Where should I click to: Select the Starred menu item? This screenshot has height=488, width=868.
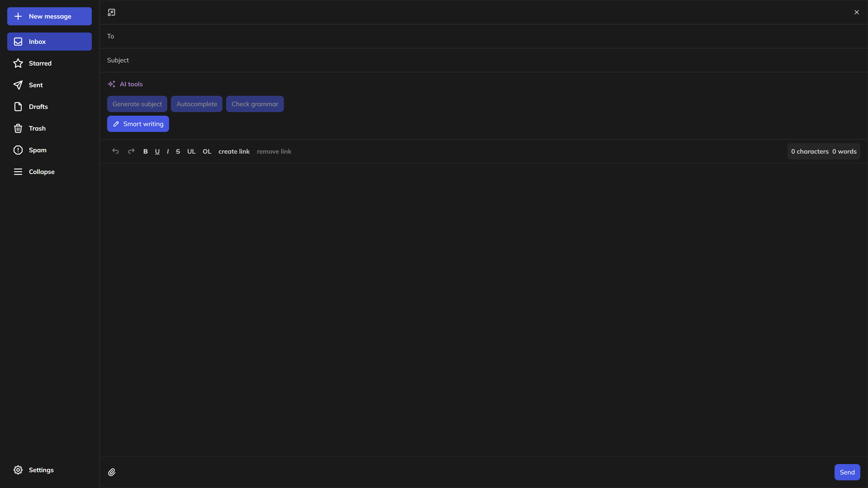50,63
